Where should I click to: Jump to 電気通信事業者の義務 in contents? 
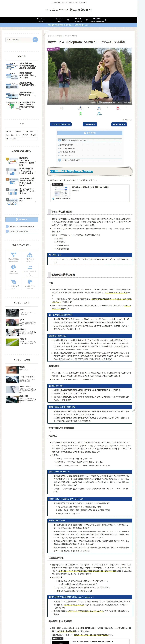(67, 149)
